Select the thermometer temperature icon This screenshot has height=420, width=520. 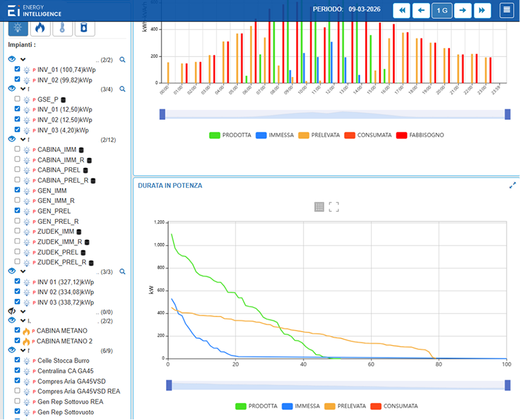[x=62, y=28]
